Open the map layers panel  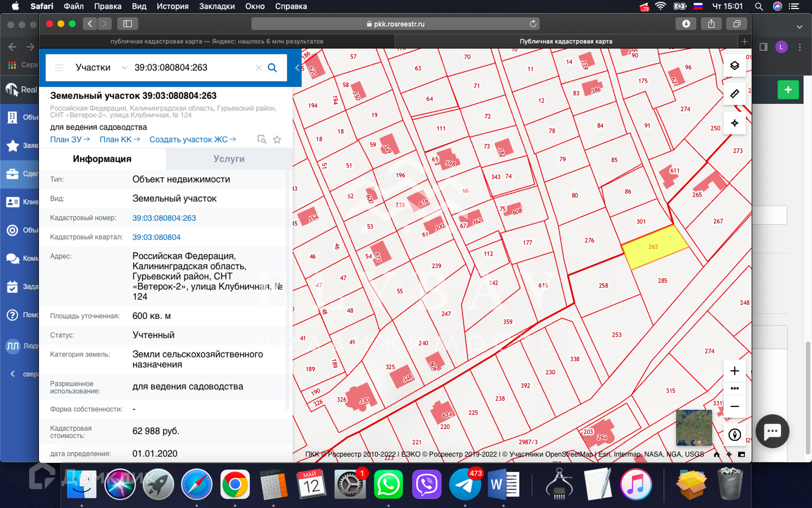tap(734, 66)
